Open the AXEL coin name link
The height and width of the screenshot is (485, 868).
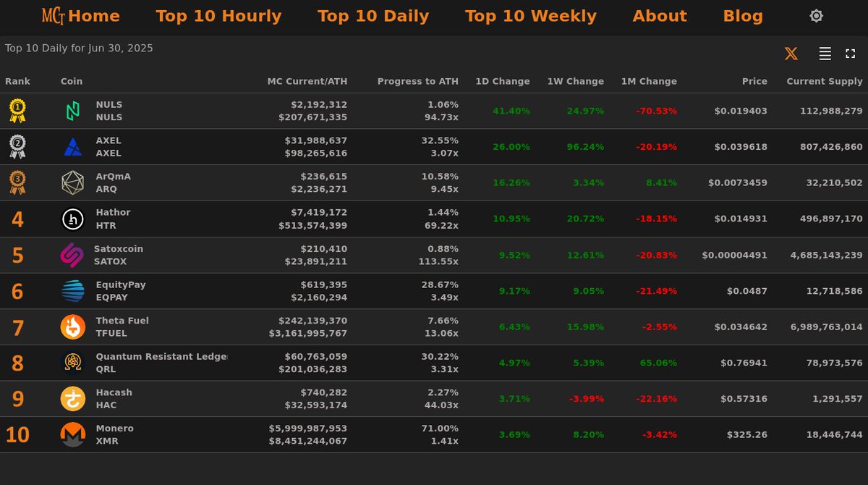click(x=109, y=140)
